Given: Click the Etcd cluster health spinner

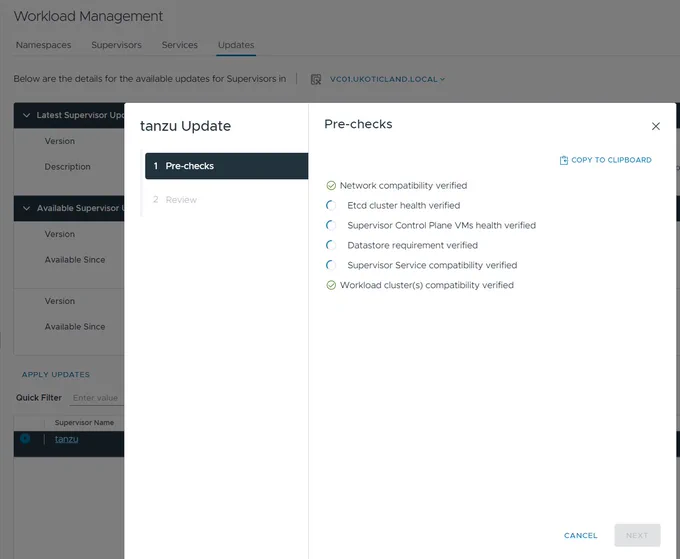Looking at the screenshot, I should click(331, 206).
